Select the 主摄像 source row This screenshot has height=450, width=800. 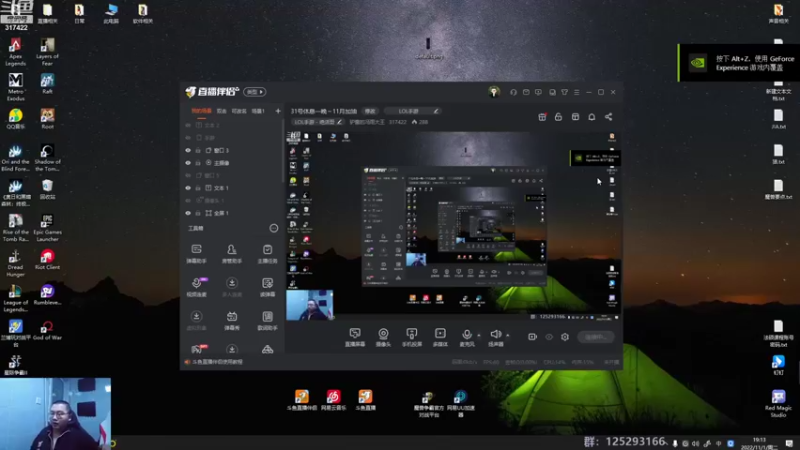pyautogui.click(x=232, y=163)
